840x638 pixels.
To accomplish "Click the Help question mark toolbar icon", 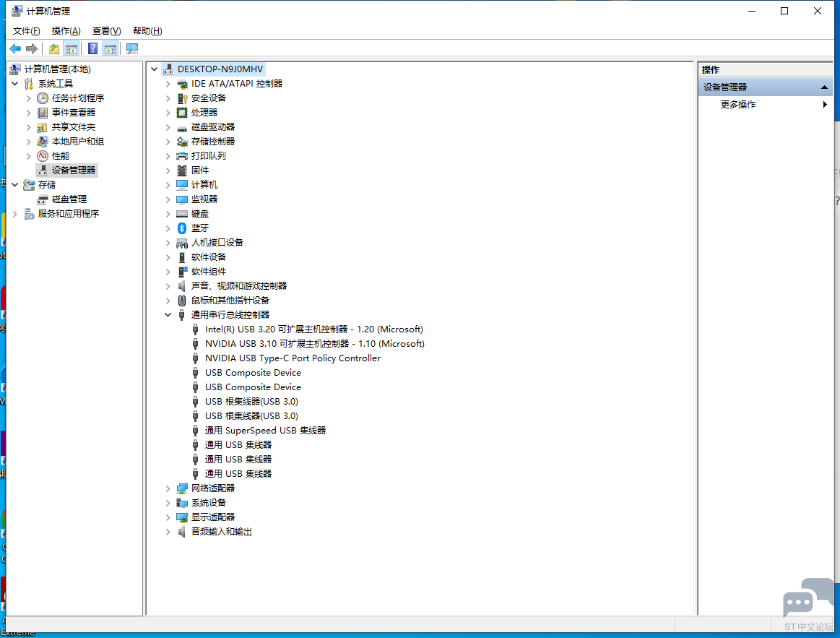I will [x=92, y=49].
